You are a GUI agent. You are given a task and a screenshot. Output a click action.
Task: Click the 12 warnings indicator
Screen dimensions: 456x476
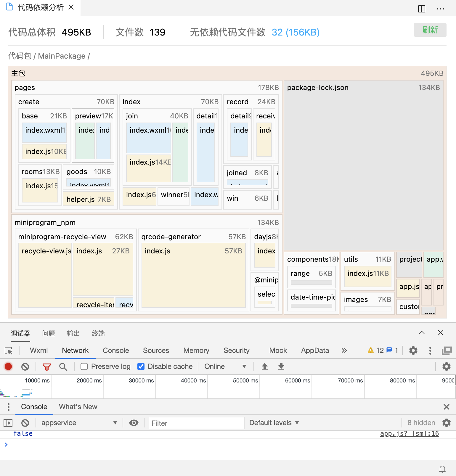point(375,350)
